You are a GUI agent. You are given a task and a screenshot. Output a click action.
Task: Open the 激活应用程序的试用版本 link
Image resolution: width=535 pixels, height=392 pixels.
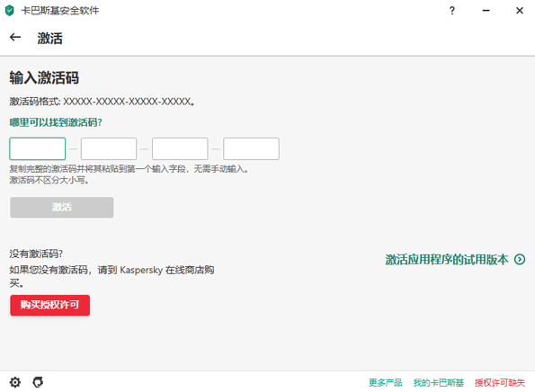coord(447,260)
